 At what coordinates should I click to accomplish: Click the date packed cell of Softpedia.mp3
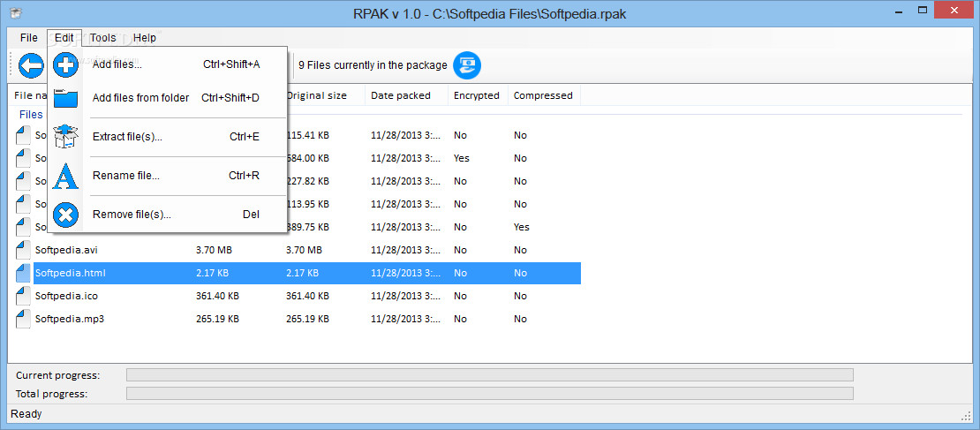click(x=405, y=319)
